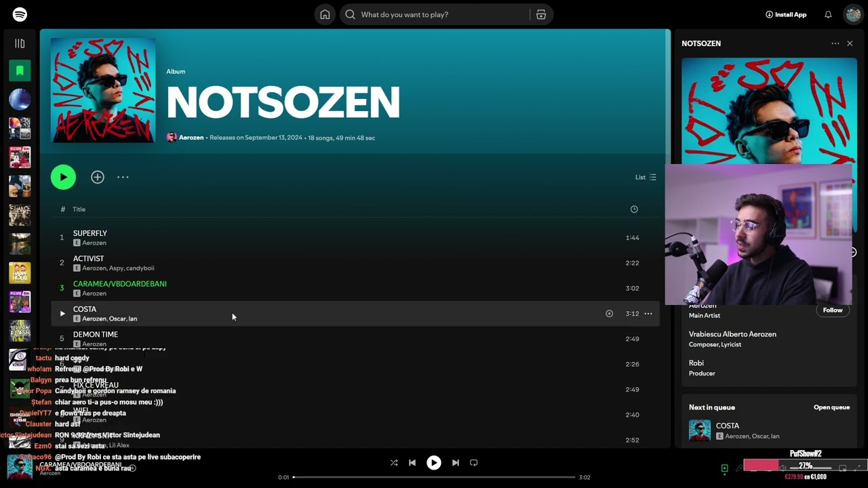Viewport: 868px width, 488px height.
Task: Open the Happy Hour podcast thumbnail
Action: (x=20, y=273)
